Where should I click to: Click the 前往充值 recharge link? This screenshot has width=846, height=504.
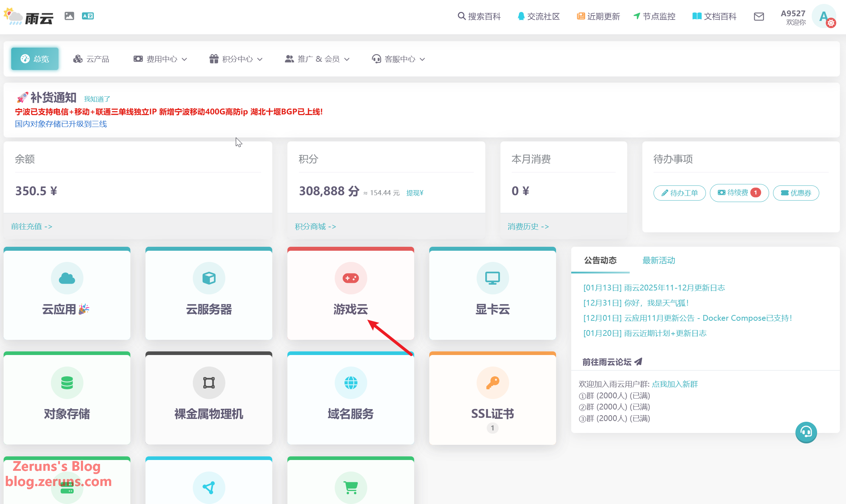coord(32,226)
